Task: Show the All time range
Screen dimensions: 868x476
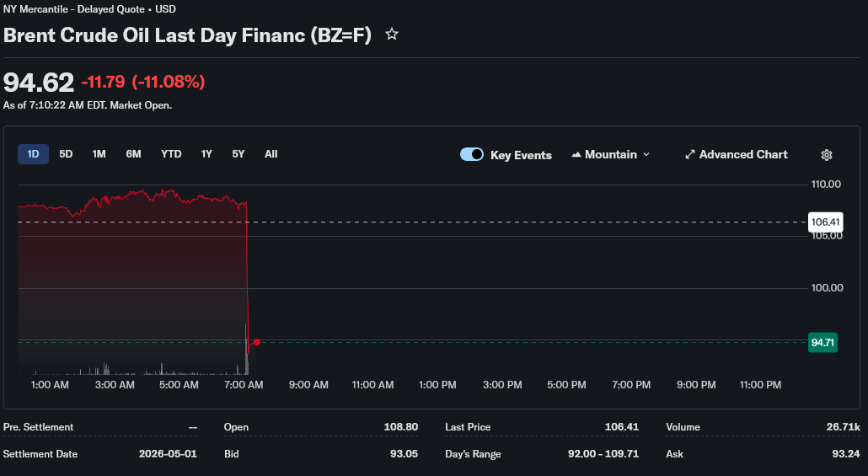Action: click(x=271, y=154)
